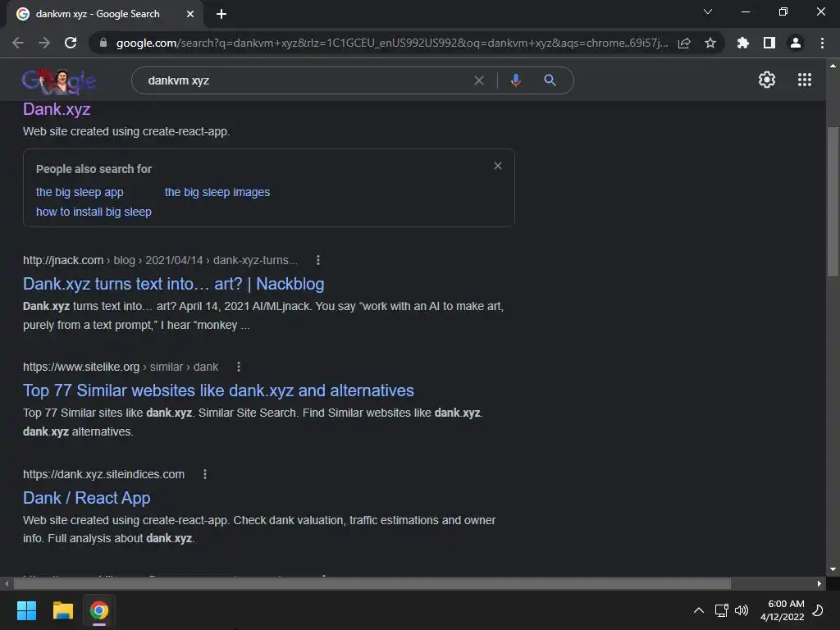Search for 'the big sleep app'
840x630 pixels.
click(80, 192)
